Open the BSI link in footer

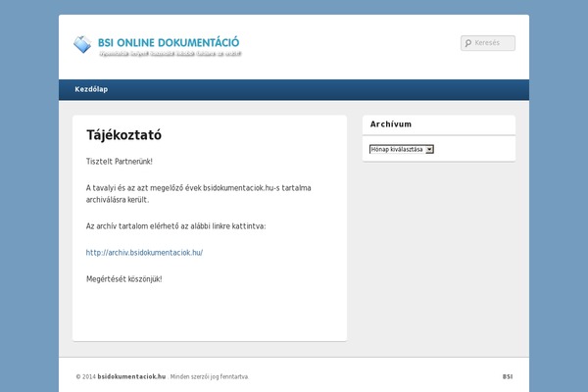coord(508,376)
